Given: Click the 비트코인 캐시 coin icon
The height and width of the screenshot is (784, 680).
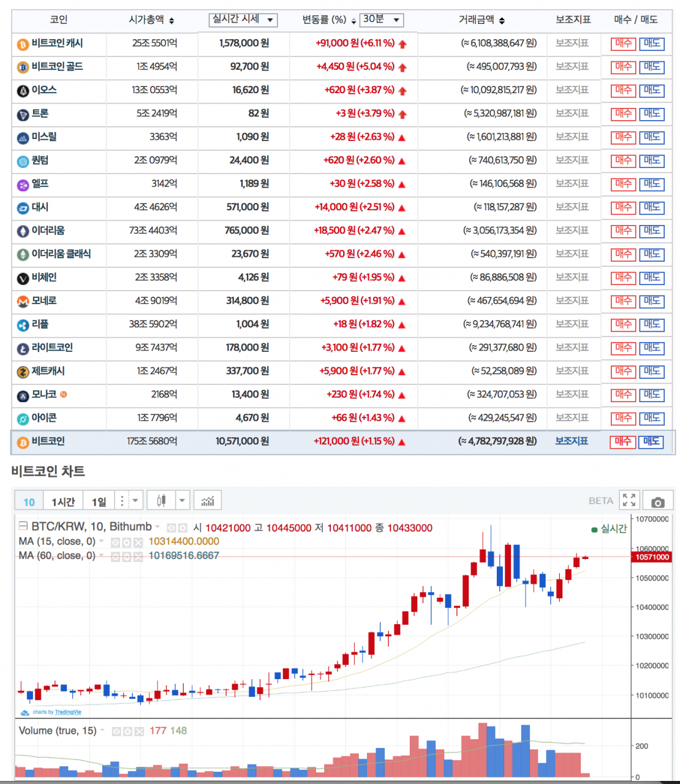Looking at the screenshot, I should (x=23, y=44).
